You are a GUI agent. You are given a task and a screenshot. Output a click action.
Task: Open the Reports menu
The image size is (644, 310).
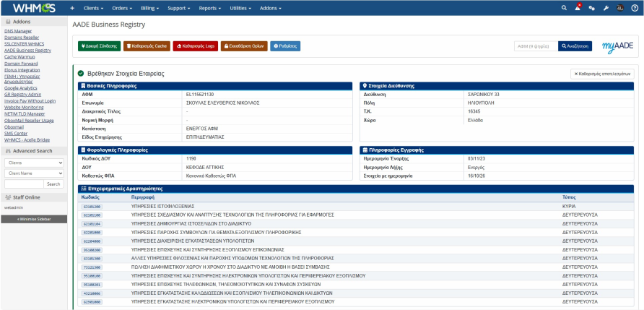coord(210,8)
